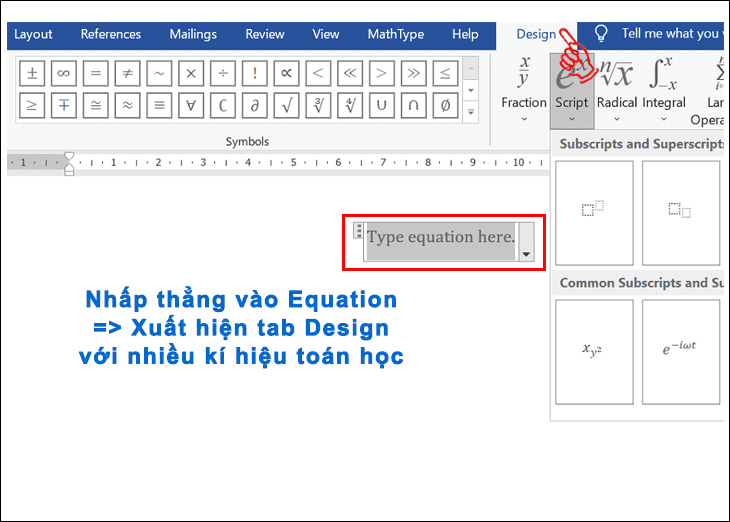Insert the equals sign symbol

(95, 73)
